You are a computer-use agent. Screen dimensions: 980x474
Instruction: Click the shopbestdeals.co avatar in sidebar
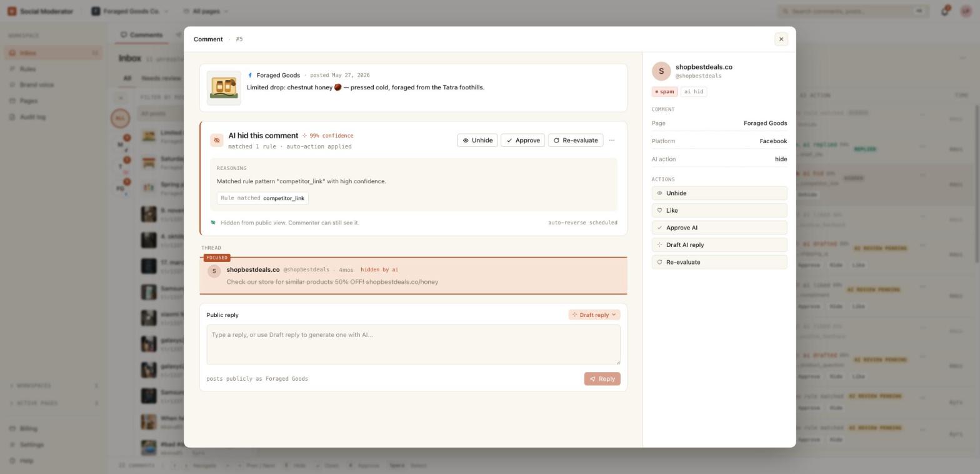(661, 71)
